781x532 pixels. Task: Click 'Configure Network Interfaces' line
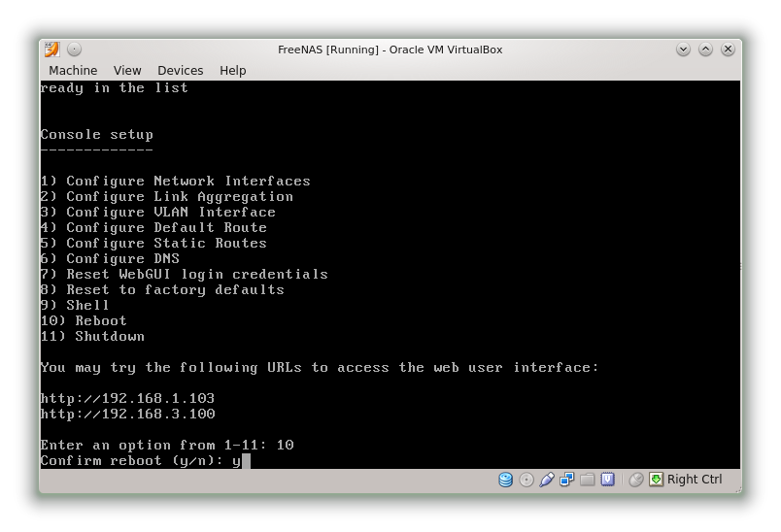coord(176,181)
